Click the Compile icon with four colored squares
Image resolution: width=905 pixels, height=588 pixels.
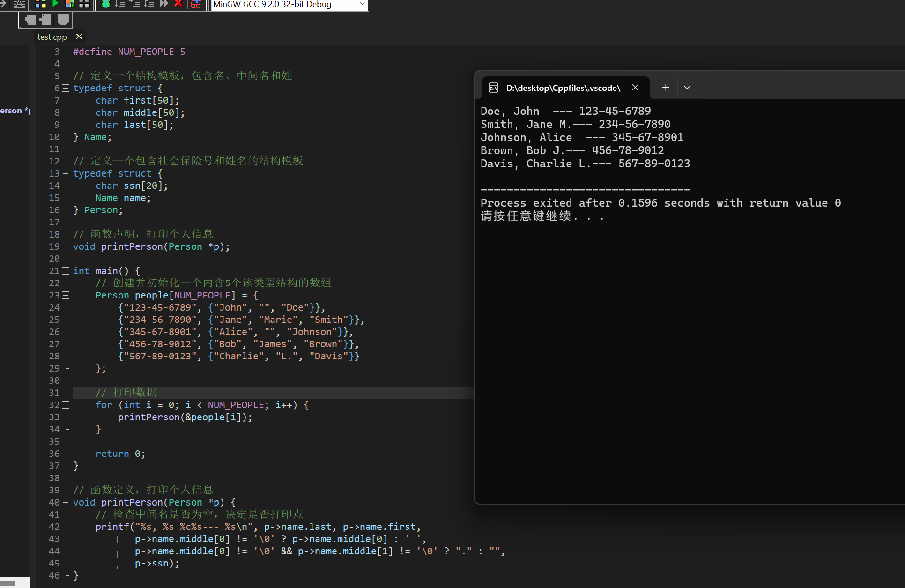[41, 4]
